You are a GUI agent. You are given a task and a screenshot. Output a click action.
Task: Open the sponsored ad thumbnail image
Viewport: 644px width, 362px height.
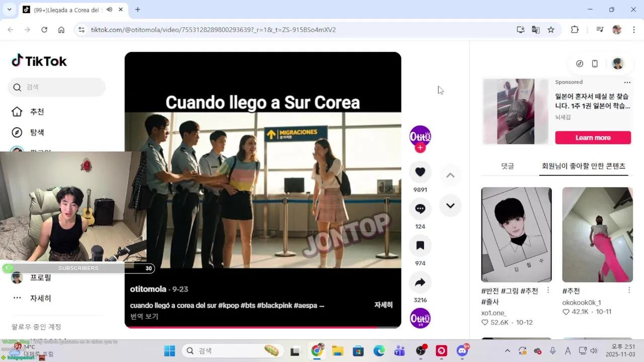pos(516,111)
